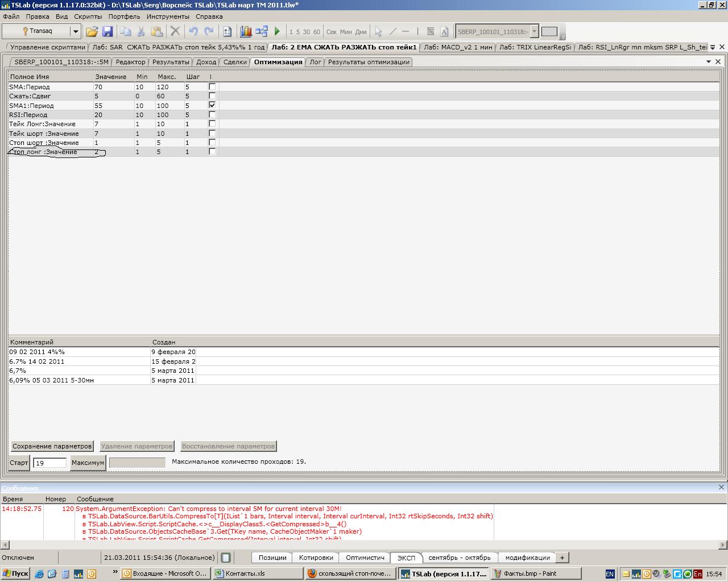Viewport: 728px width, 582px height.
Task: Enable optimization checkbox for SMA:Период
Action: pyautogui.click(x=212, y=87)
